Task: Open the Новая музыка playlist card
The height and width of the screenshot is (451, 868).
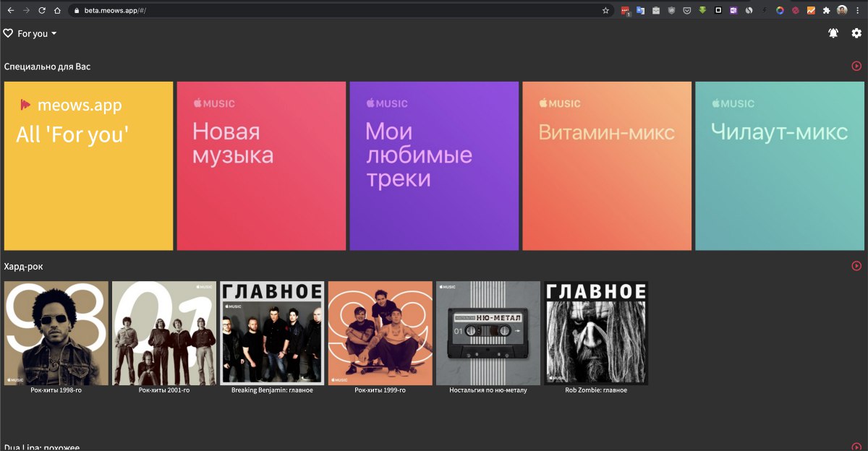Action: (x=261, y=166)
